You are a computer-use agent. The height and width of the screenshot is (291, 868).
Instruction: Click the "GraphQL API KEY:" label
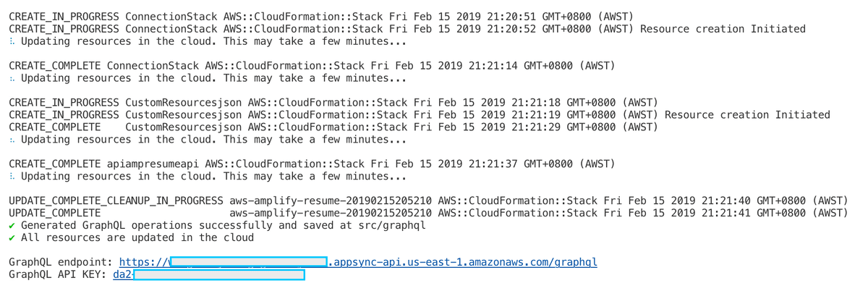coord(58,274)
